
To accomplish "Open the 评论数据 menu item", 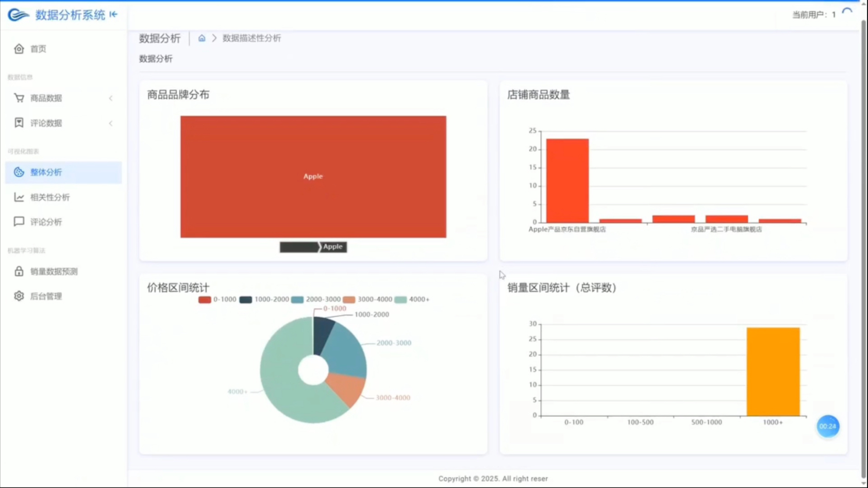I will (x=63, y=123).
